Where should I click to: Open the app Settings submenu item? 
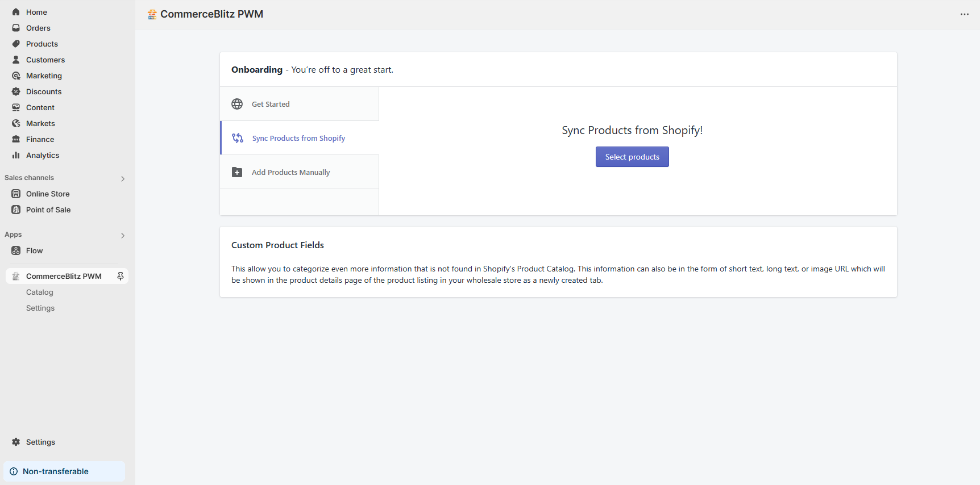click(x=40, y=308)
